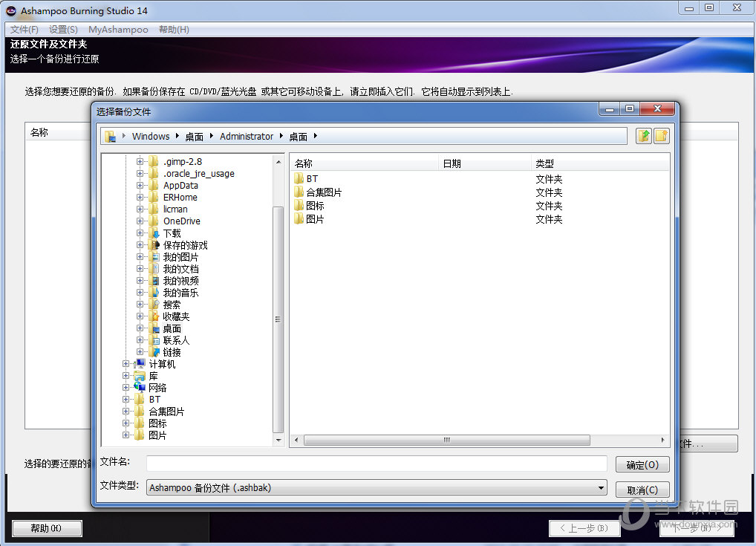The width and height of the screenshot is (756, 546).
Task: Click the Downloads (下载) folder icon
Action: [154, 233]
